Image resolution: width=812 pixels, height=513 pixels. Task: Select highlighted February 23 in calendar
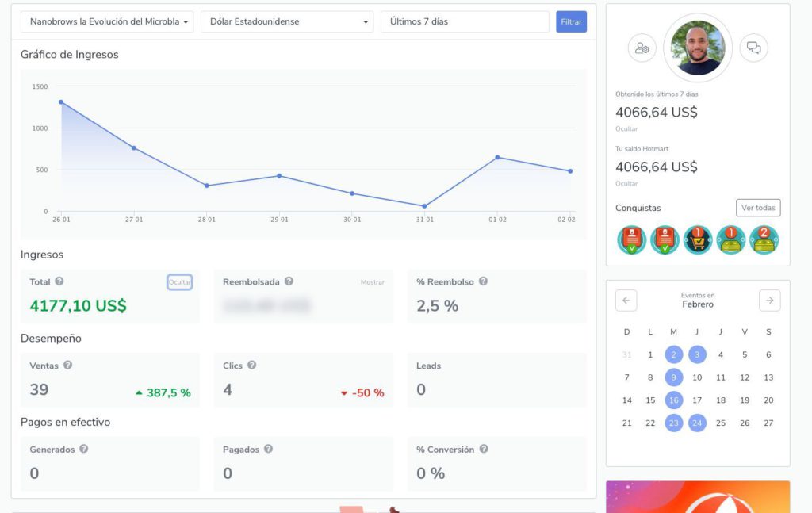(x=674, y=423)
